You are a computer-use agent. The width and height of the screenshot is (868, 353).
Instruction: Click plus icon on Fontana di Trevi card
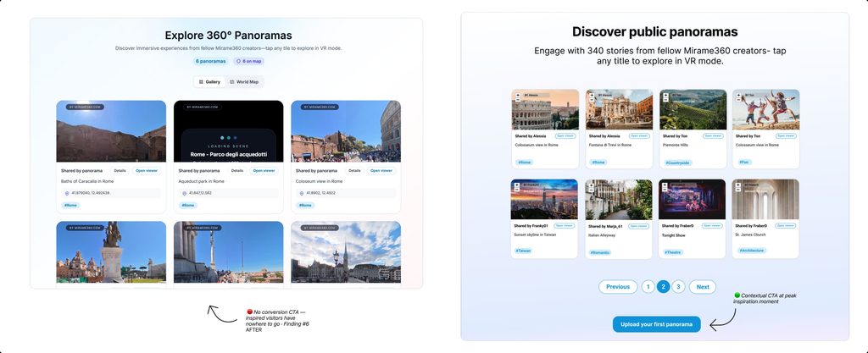click(592, 95)
